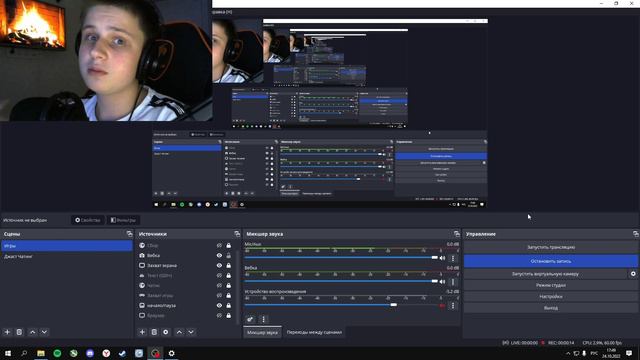This screenshot has width=640, height=360.
Task: Click Запустить трансляцию button
Action: (551, 247)
